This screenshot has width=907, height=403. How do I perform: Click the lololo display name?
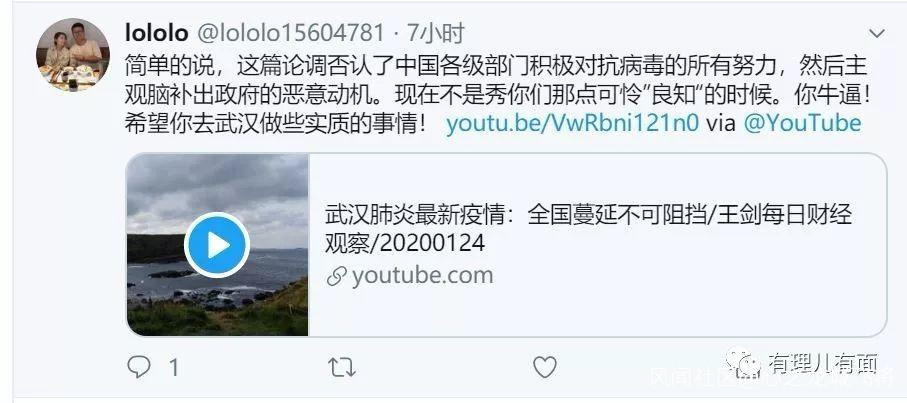click(x=157, y=34)
